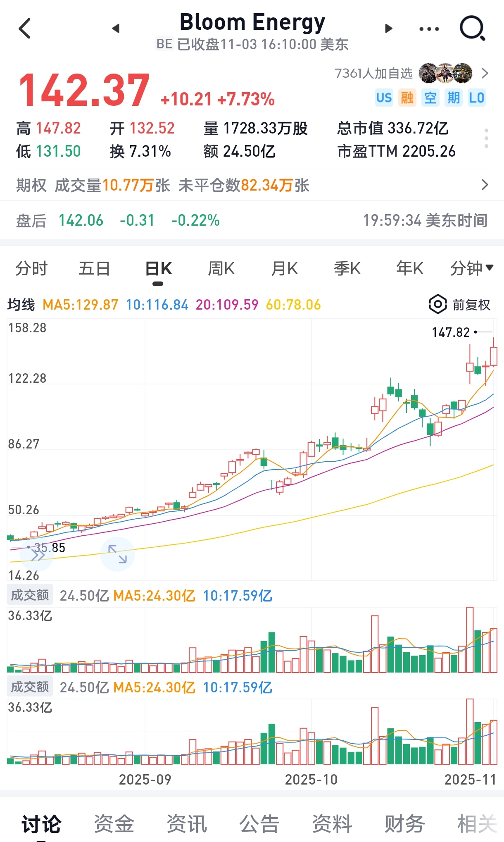The height and width of the screenshot is (842, 504).
Task: Open the 财务 financials tab
Action: (405, 824)
